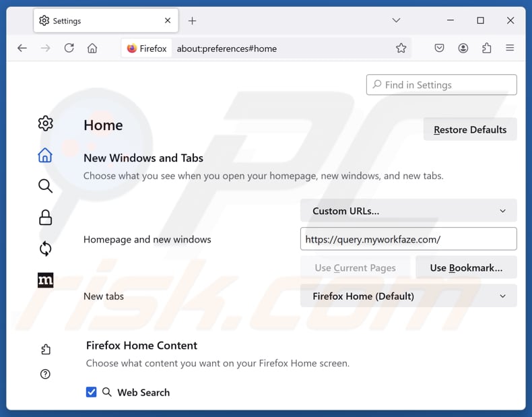Bookmark this page with the star icon
The height and width of the screenshot is (417, 532).
coord(401,49)
